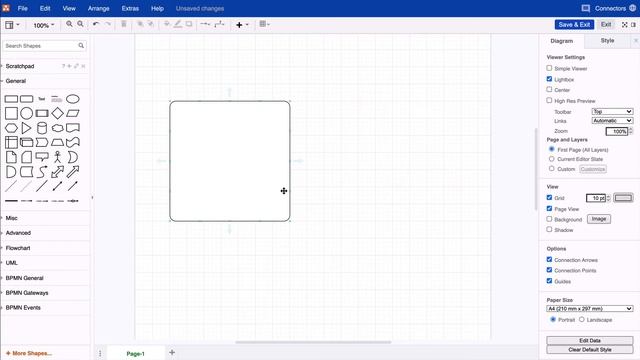Pick the bidirectional arrow shape

[58, 172]
